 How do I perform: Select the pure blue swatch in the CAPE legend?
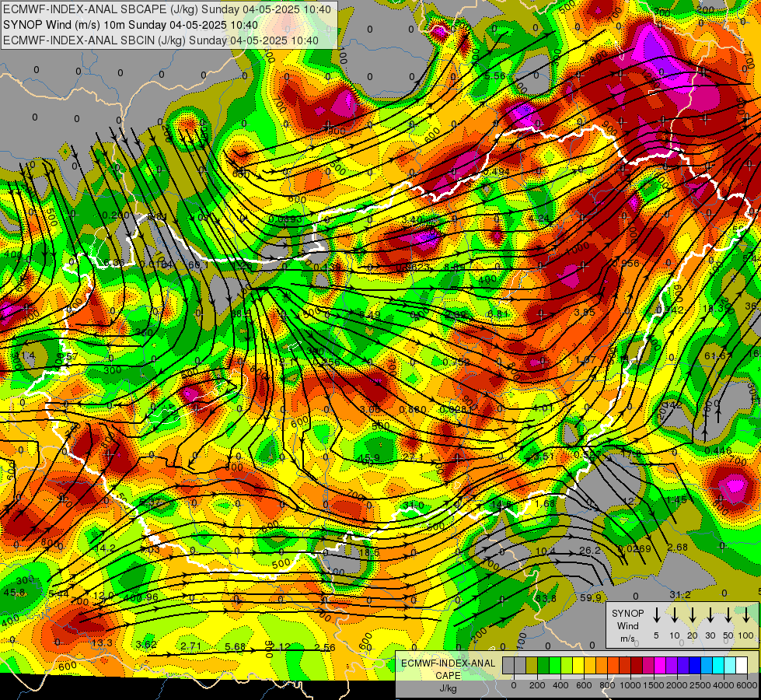pyautogui.click(x=694, y=666)
